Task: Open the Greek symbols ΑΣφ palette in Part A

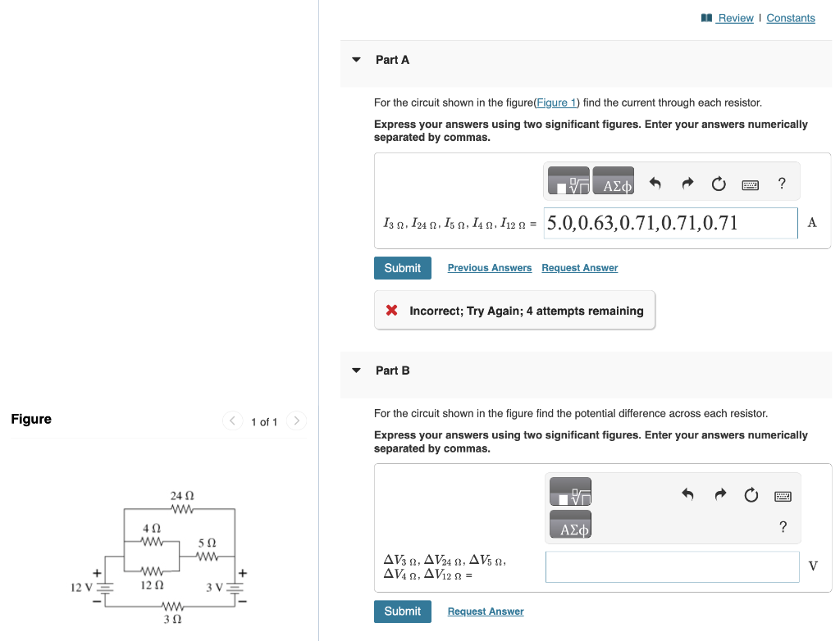Action: [x=613, y=180]
